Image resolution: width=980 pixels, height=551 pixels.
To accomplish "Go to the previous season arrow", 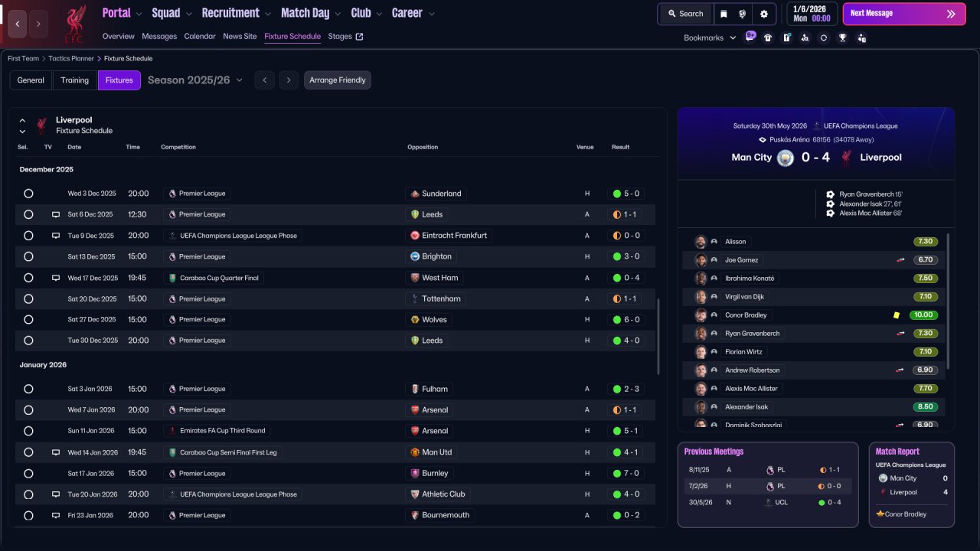I will (264, 80).
